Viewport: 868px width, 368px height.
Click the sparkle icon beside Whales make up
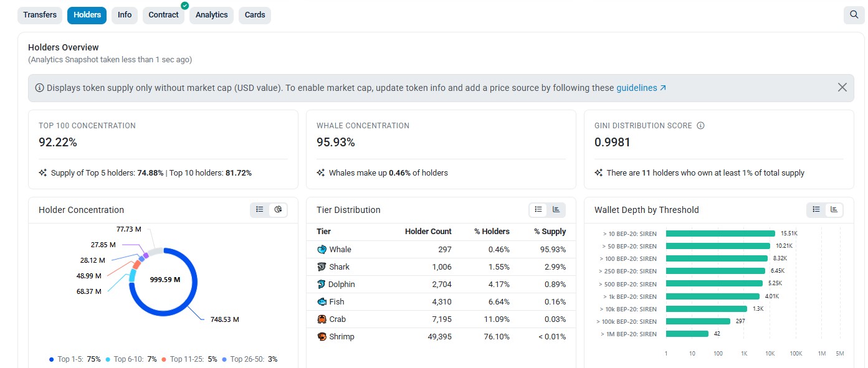321,173
